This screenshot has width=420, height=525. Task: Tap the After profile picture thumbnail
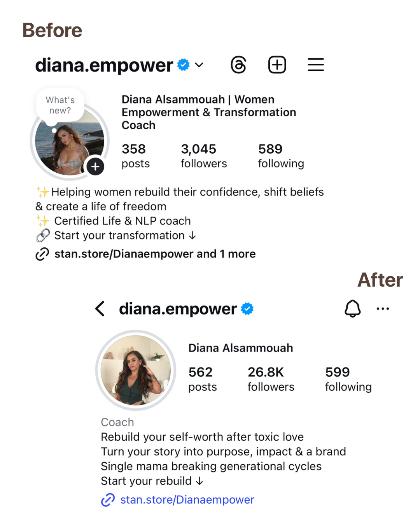[x=136, y=370]
